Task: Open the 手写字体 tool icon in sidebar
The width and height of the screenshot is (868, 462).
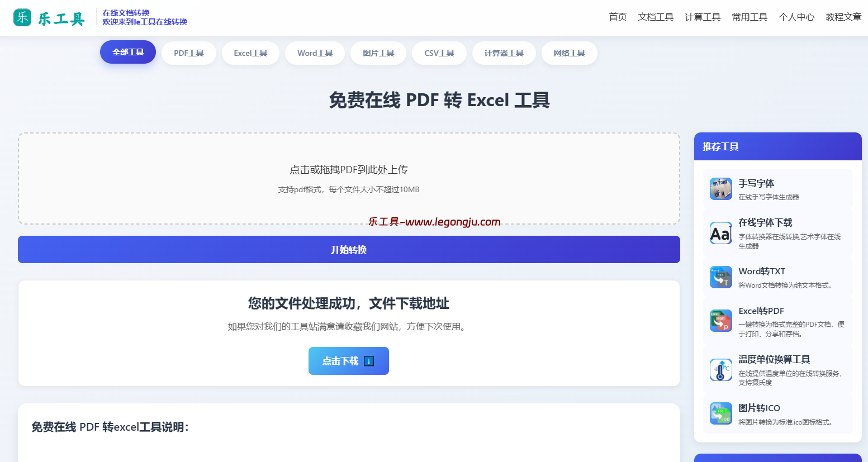Action: pyautogui.click(x=720, y=188)
